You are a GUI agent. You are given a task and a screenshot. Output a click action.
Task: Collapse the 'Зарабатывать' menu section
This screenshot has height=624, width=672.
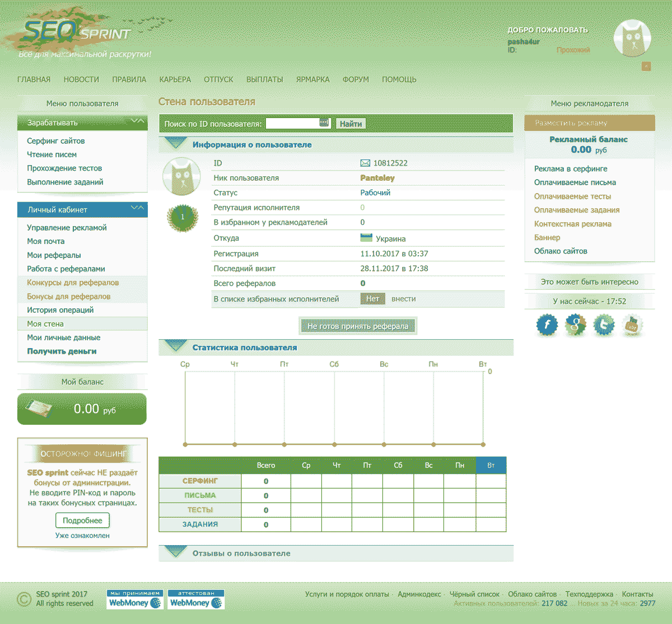click(137, 121)
